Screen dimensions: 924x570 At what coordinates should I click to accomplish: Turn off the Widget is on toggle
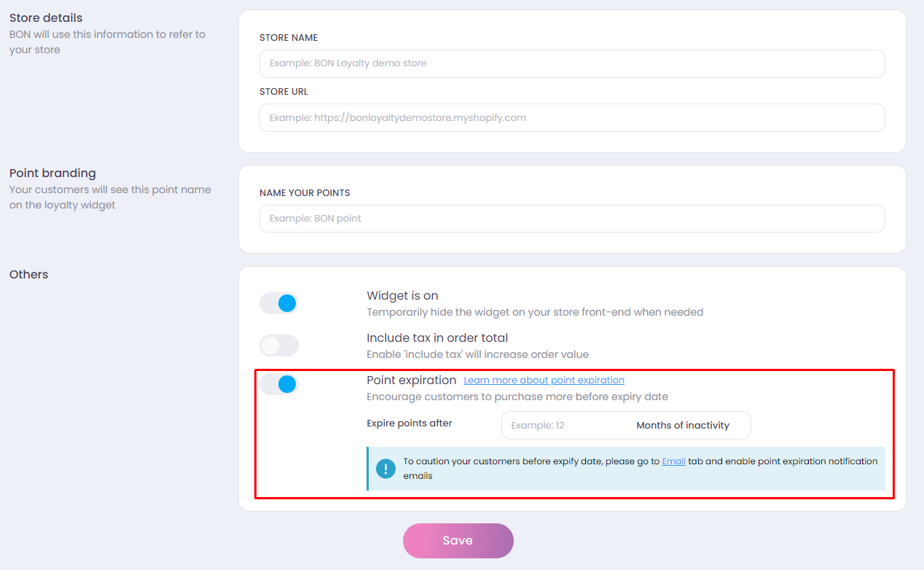[x=279, y=303]
